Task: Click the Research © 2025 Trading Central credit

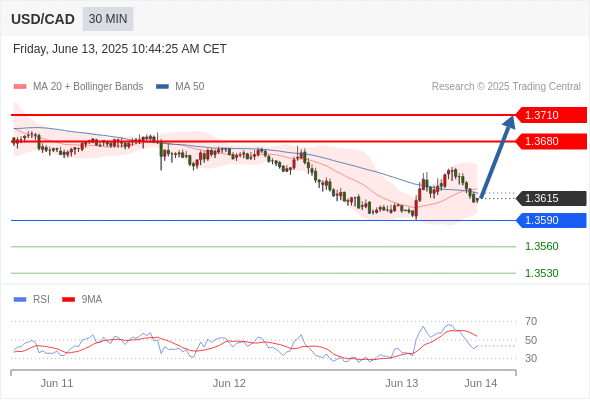Action: (x=506, y=87)
